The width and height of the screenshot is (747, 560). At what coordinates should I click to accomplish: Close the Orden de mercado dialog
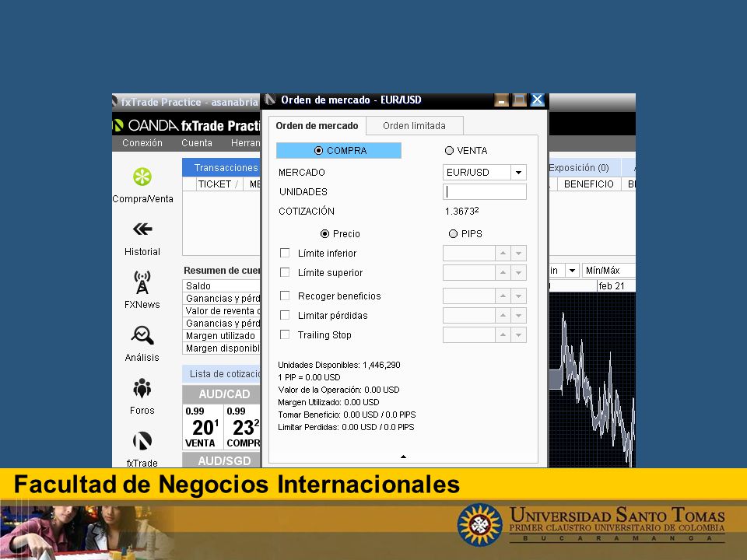tap(538, 100)
